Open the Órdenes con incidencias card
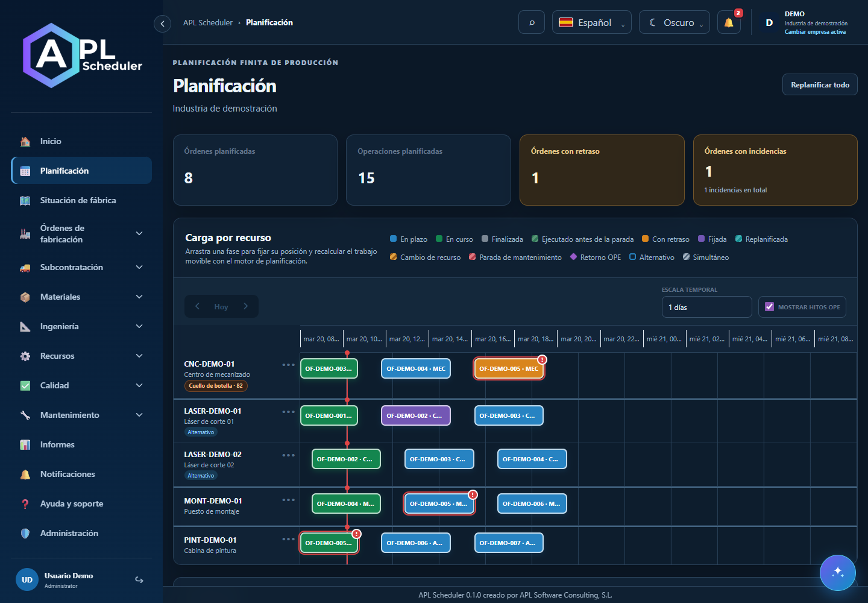Viewport: 868px width, 603px height. coord(775,170)
